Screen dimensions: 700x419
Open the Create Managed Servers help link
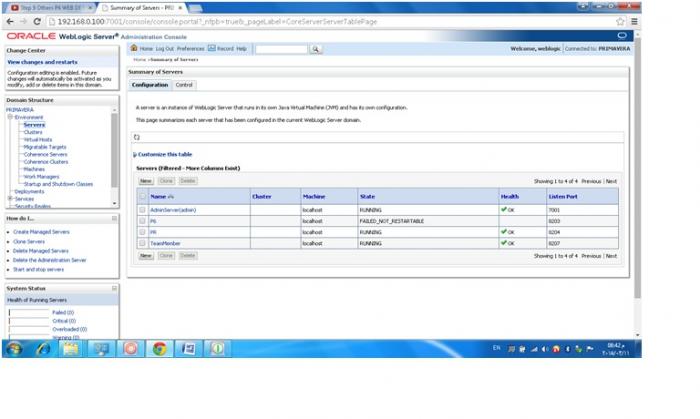[x=41, y=232]
